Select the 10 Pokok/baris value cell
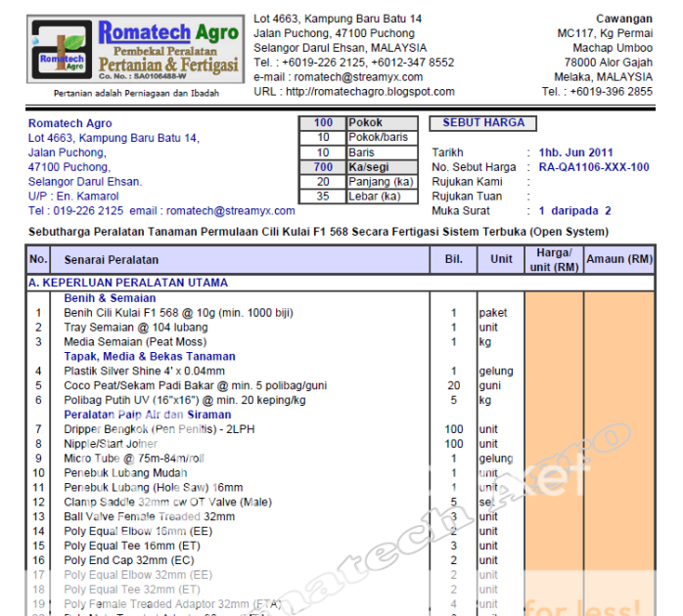683x616 pixels. click(x=323, y=138)
